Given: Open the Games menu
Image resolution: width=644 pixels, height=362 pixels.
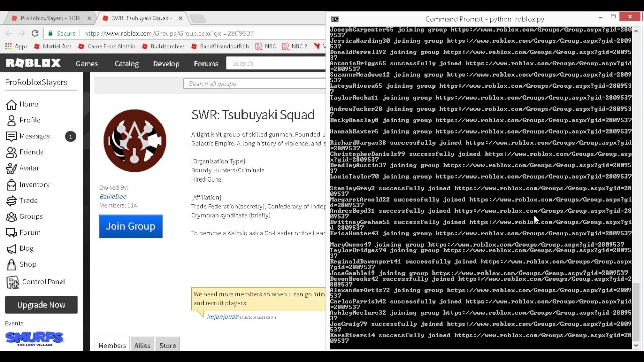Looking at the screenshot, I should pos(87,64).
